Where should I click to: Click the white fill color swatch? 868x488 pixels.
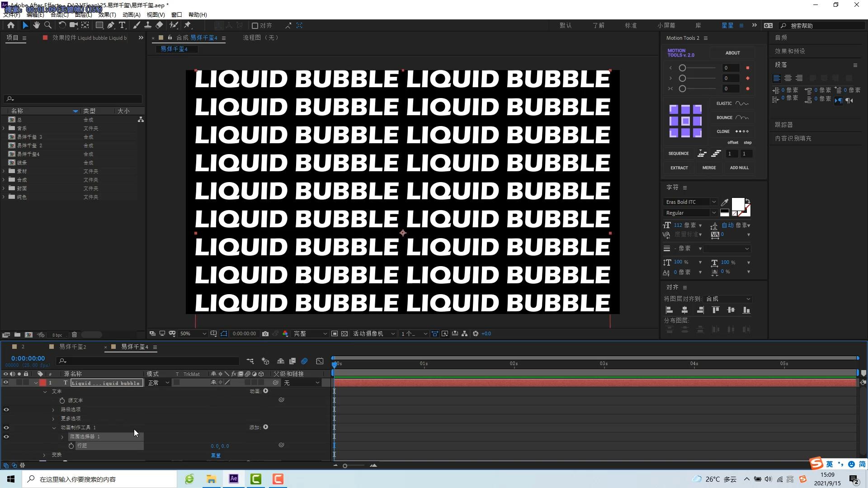738,204
